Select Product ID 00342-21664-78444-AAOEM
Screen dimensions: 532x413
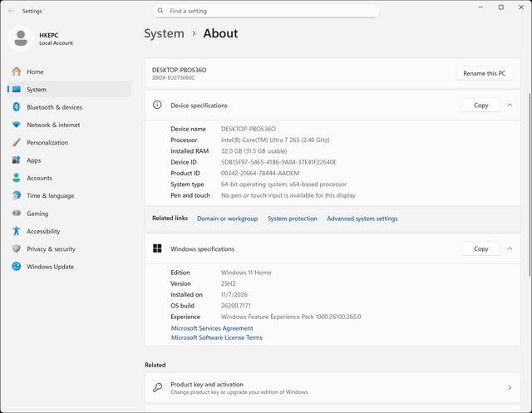point(260,173)
